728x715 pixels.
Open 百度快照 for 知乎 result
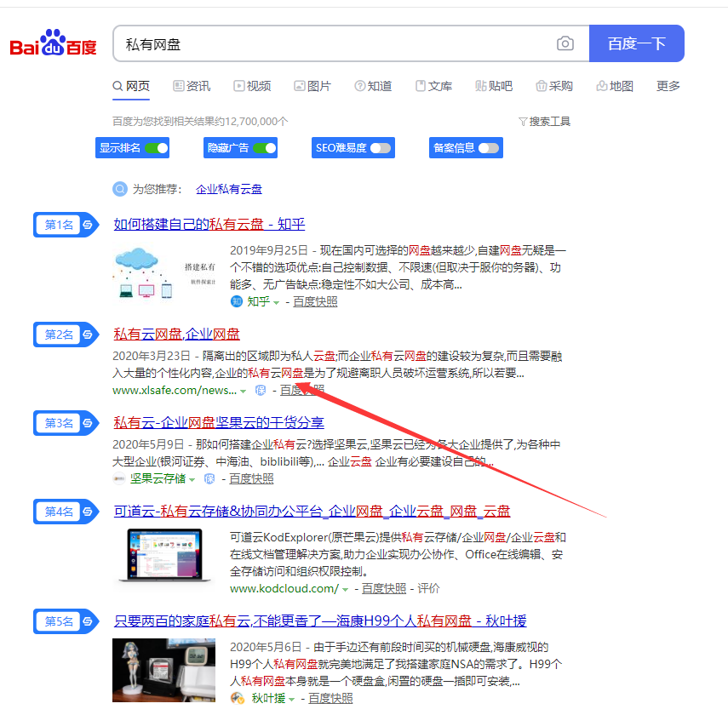(x=315, y=302)
